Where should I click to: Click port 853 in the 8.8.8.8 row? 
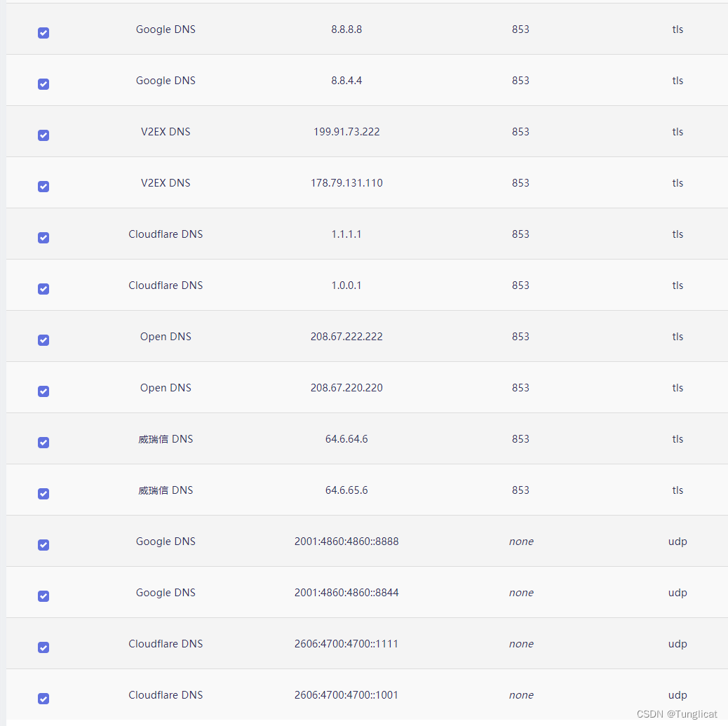(520, 29)
